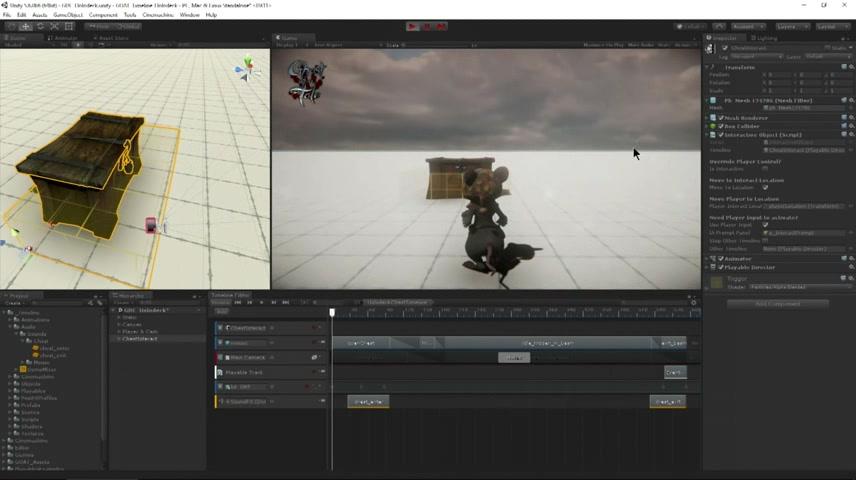
Task: Toggle the Playable Director checkbox
Action: click(721, 268)
